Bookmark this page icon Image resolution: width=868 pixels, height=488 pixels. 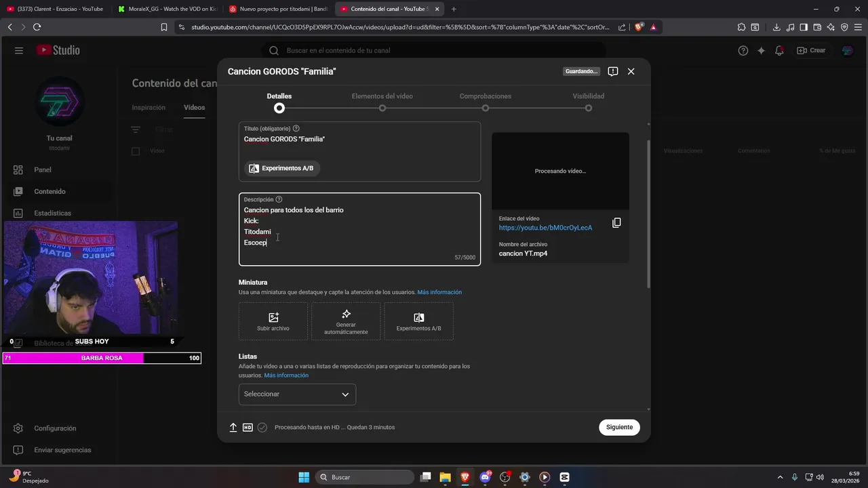pyautogui.click(x=164, y=27)
